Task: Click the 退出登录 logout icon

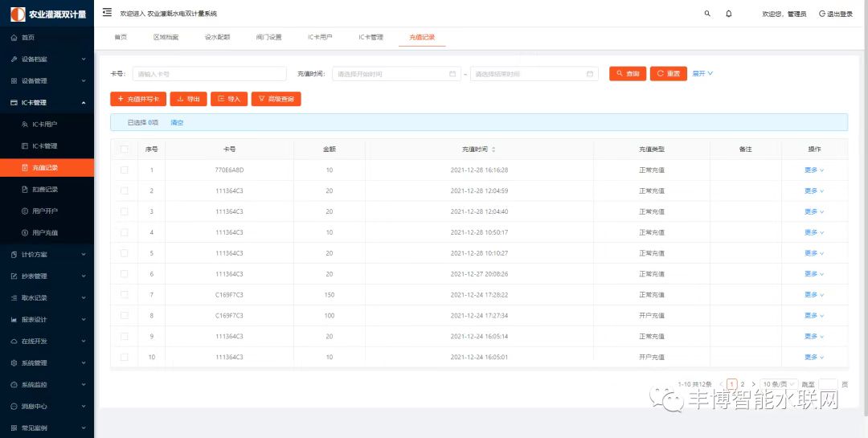Action: point(822,14)
